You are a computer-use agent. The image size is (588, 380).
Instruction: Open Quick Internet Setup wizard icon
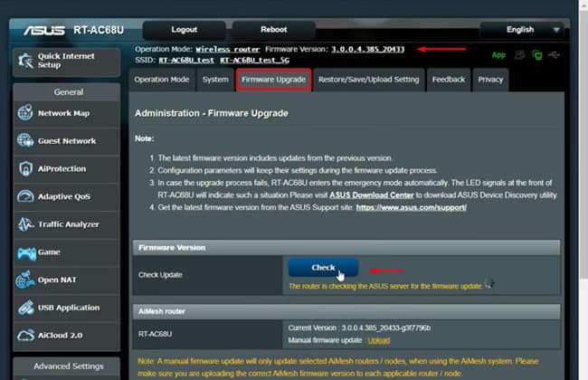26,61
